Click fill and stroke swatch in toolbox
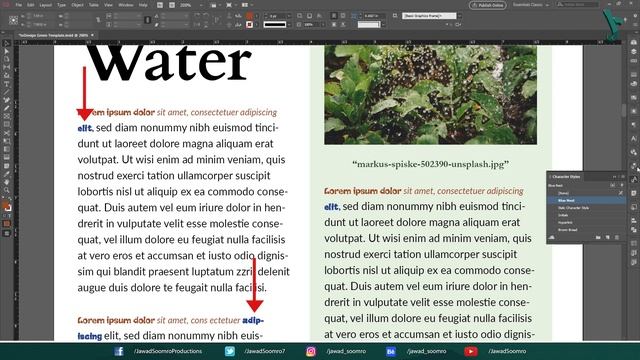 coord(6,206)
